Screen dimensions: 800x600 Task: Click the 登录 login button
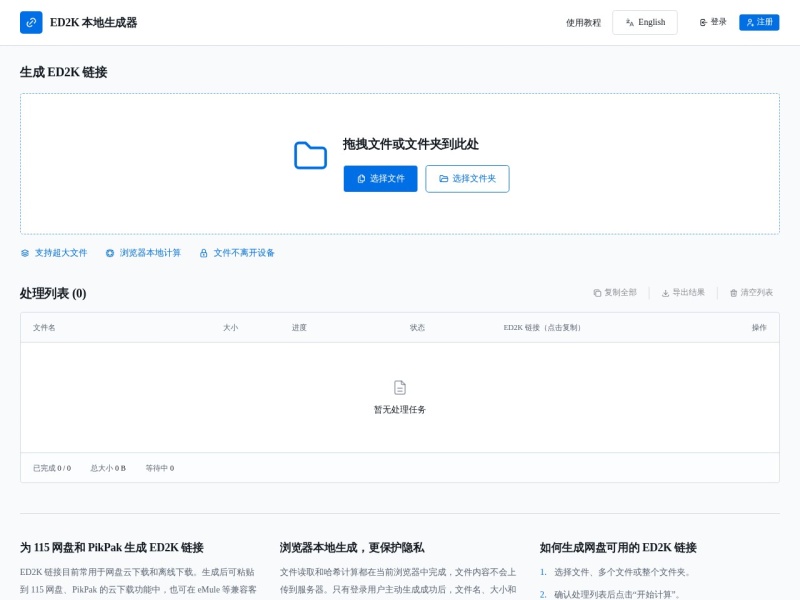713,22
